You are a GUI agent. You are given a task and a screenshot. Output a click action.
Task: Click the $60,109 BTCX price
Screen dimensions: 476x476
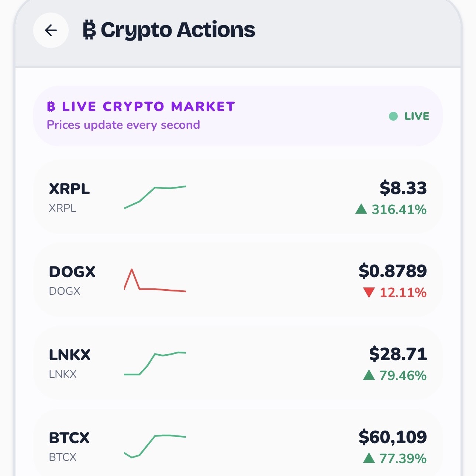tap(393, 437)
